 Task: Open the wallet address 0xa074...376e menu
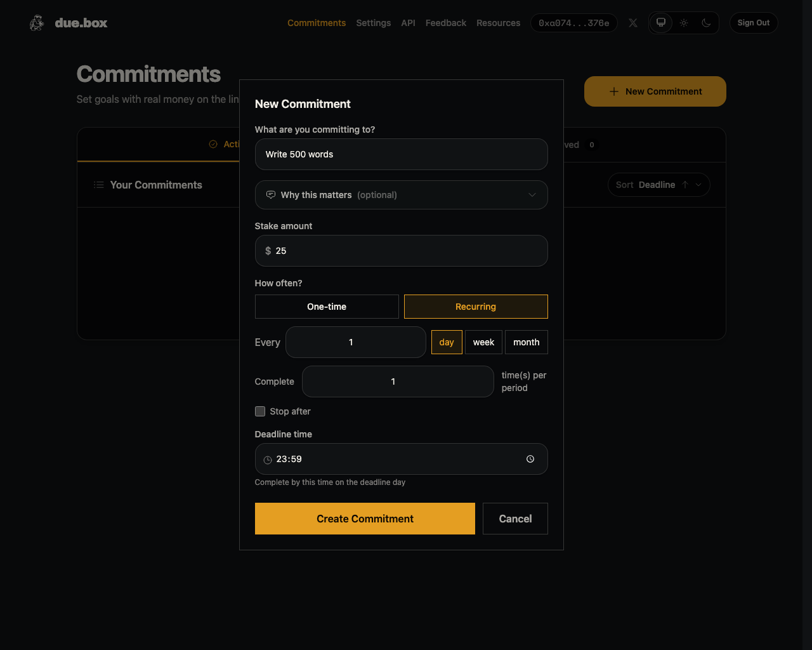(573, 23)
